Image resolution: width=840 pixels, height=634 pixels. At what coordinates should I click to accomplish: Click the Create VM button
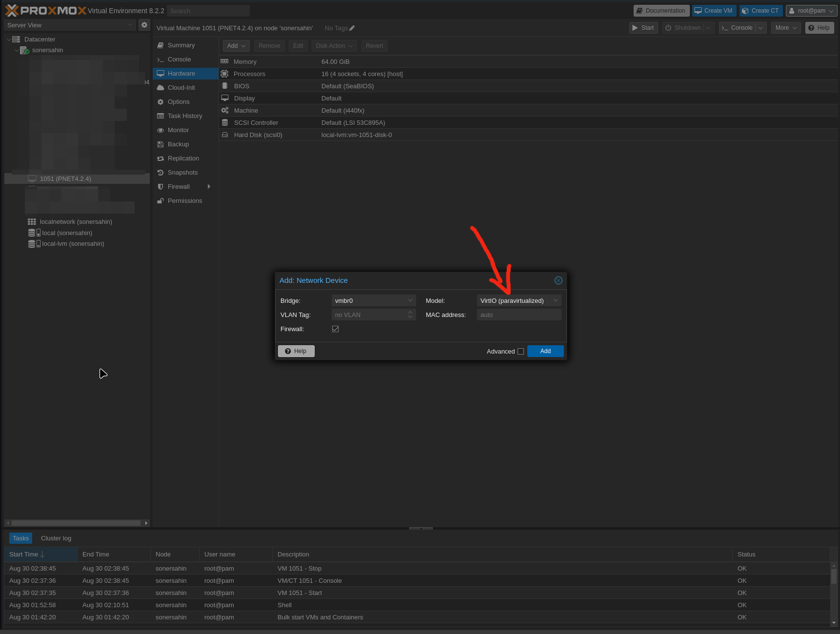713,11
